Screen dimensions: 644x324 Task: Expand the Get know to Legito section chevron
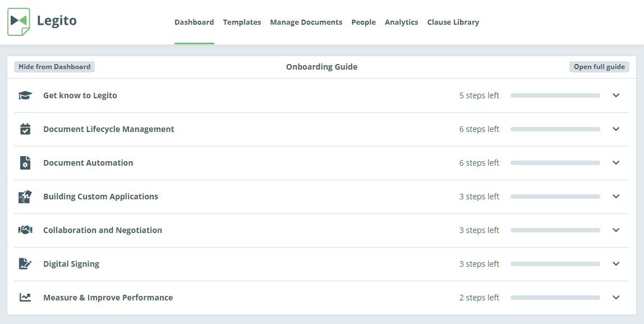tap(615, 95)
